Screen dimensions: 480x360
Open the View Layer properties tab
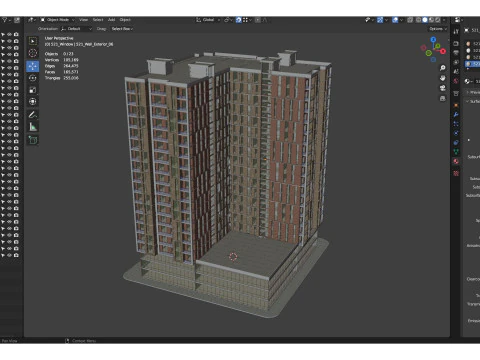point(456,62)
